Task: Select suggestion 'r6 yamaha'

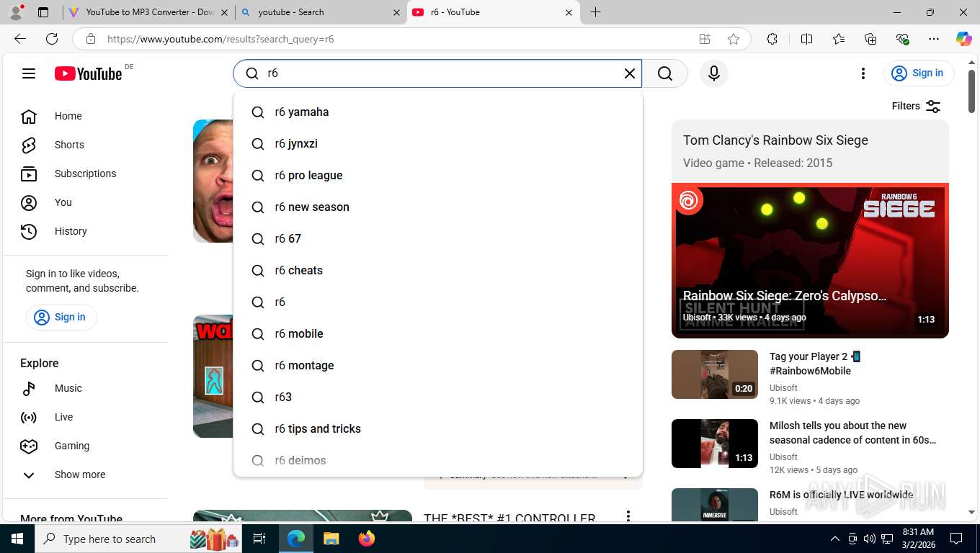Action: click(x=438, y=112)
